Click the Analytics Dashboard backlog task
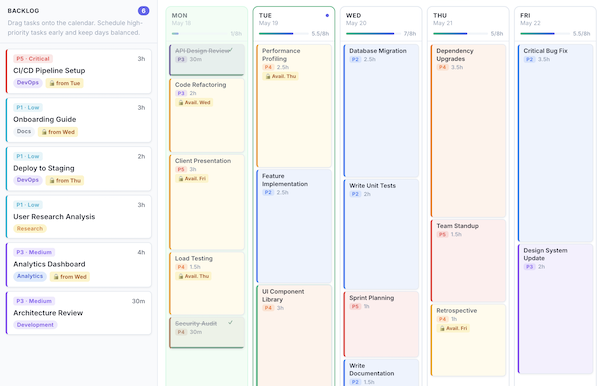 pyautogui.click(x=79, y=265)
